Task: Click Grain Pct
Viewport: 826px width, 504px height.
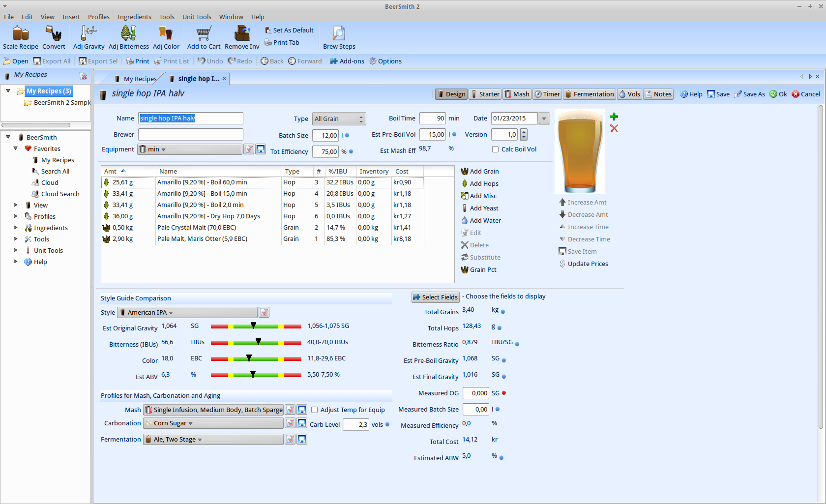Action: (479, 269)
